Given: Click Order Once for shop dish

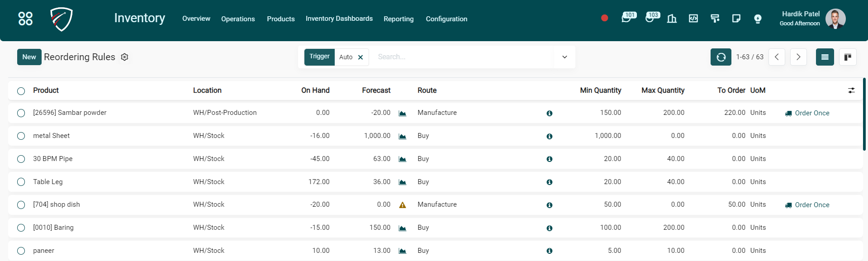Looking at the screenshot, I should click(x=807, y=205).
